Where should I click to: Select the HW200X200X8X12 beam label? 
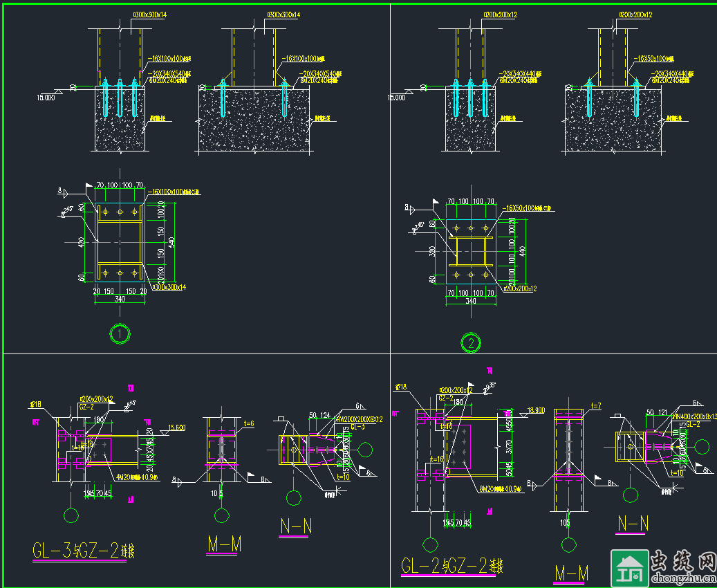click(359, 419)
